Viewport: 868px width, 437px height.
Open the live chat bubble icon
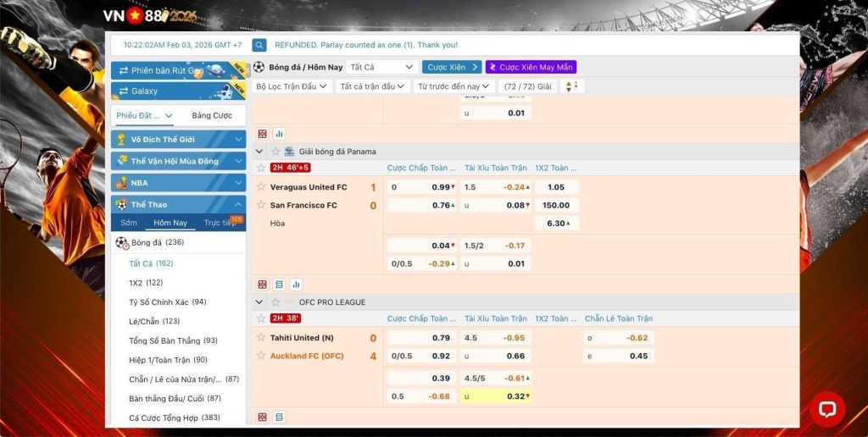pos(827,409)
